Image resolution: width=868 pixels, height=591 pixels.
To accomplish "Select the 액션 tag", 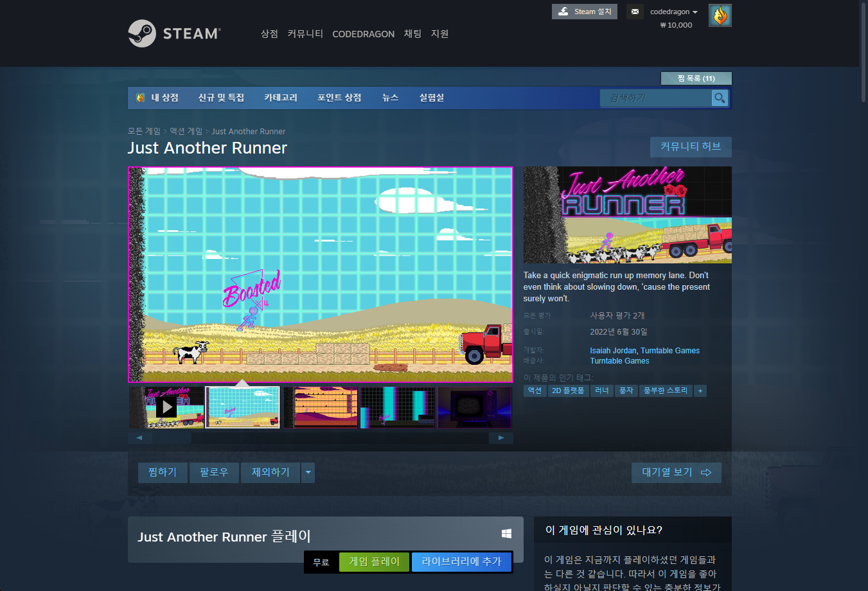I will click(x=535, y=391).
